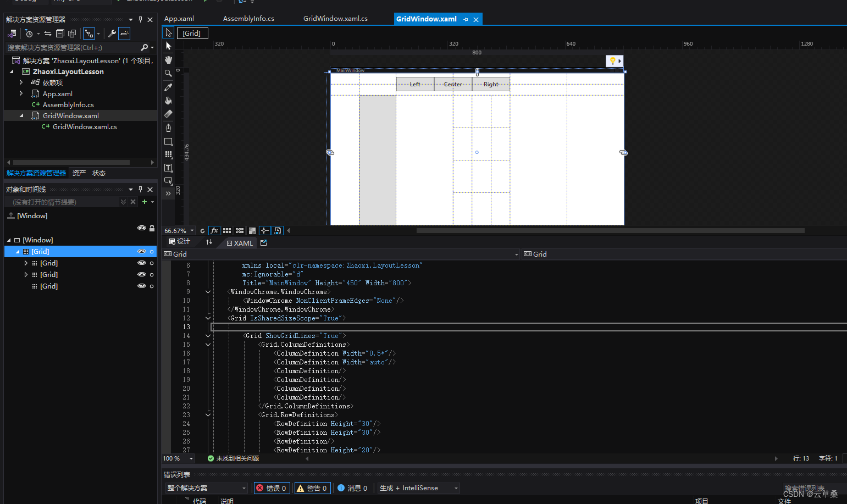This screenshot has width=847, height=504.
Task: Select the Direct Selection black arrow tool
Action: click(168, 46)
